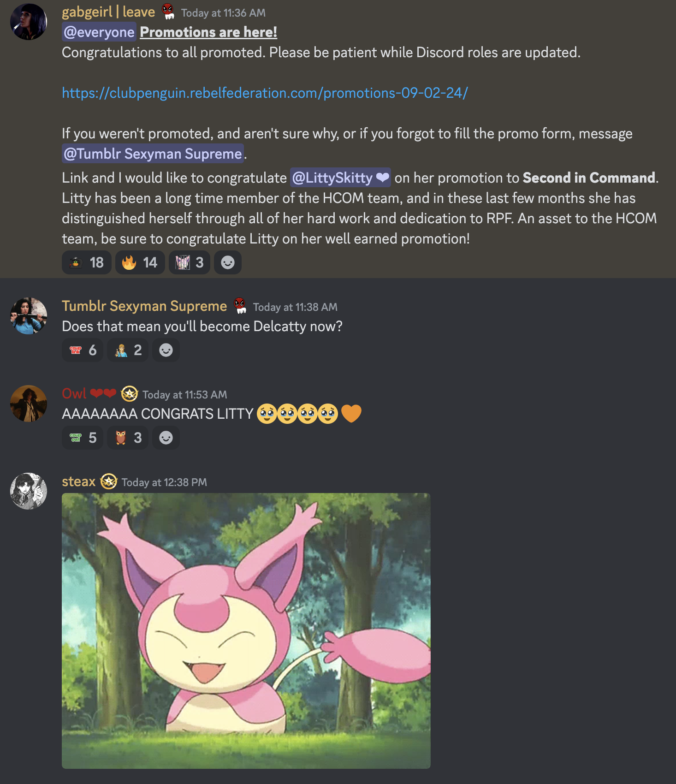Open Owl's profile avatar
This screenshot has height=784, width=676.
pyautogui.click(x=29, y=404)
